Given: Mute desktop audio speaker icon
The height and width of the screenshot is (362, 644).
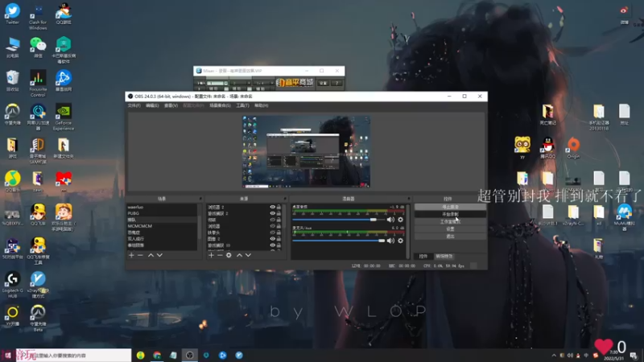Looking at the screenshot, I should (x=390, y=220).
